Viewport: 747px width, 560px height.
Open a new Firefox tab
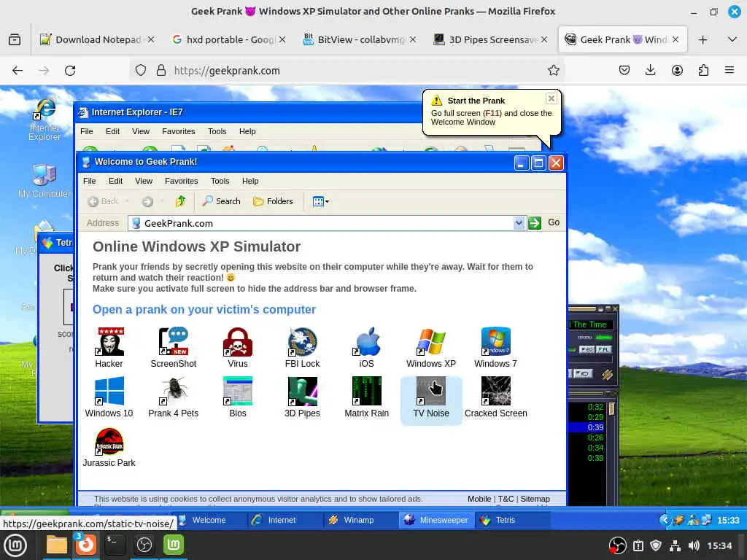click(703, 39)
